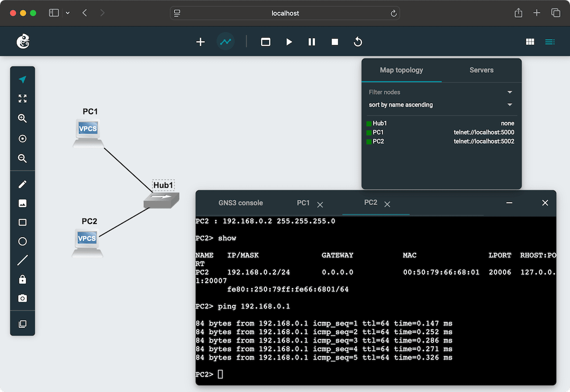This screenshot has width=570, height=392.
Task: Open a new Safari tab
Action: point(536,13)
